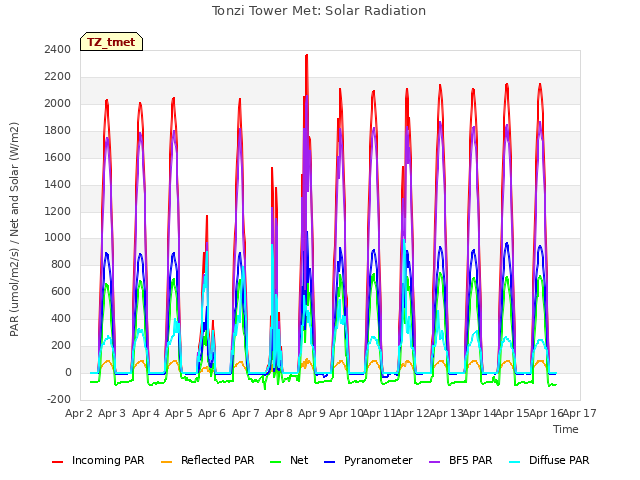Select the Incoming PAR legend label
The width and height of the screenshot is (640, 480).
pos(108,460)
